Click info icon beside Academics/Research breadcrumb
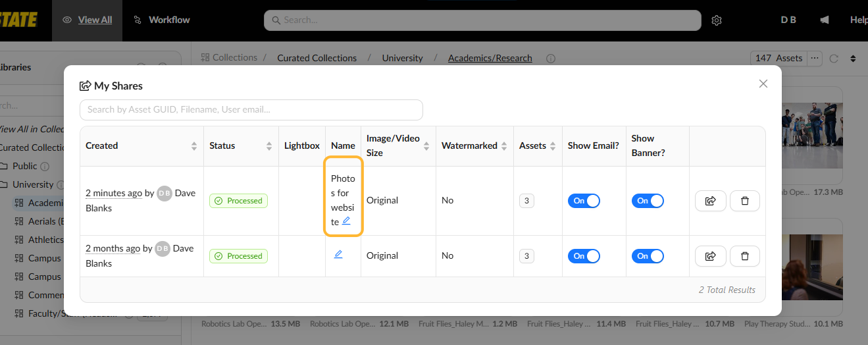 tap(551, 59)
